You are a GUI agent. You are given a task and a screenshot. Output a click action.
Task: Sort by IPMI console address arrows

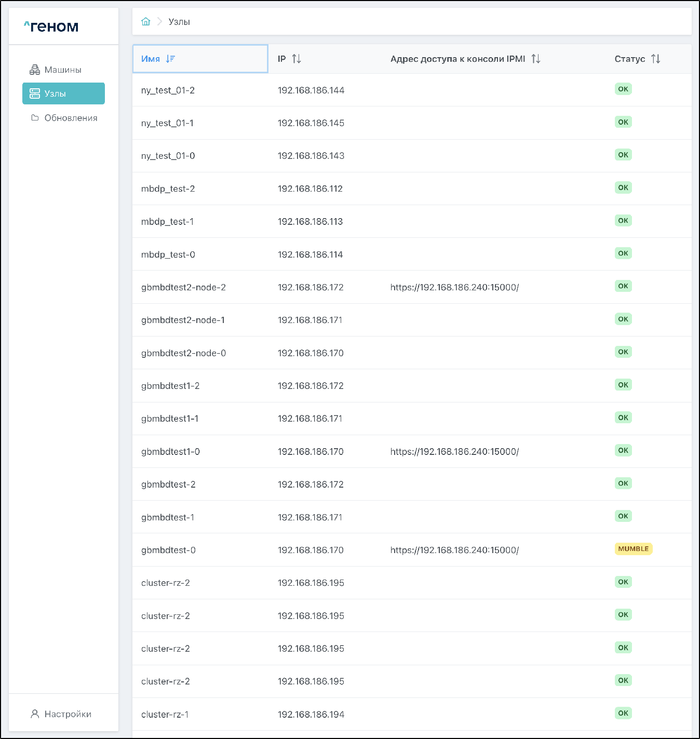coord(536,59)
